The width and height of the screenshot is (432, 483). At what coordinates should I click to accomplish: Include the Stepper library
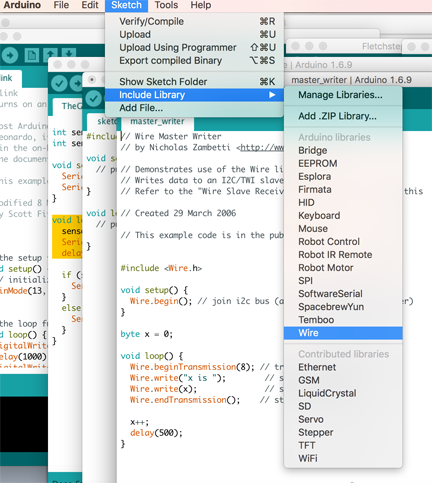pos(343,432)
